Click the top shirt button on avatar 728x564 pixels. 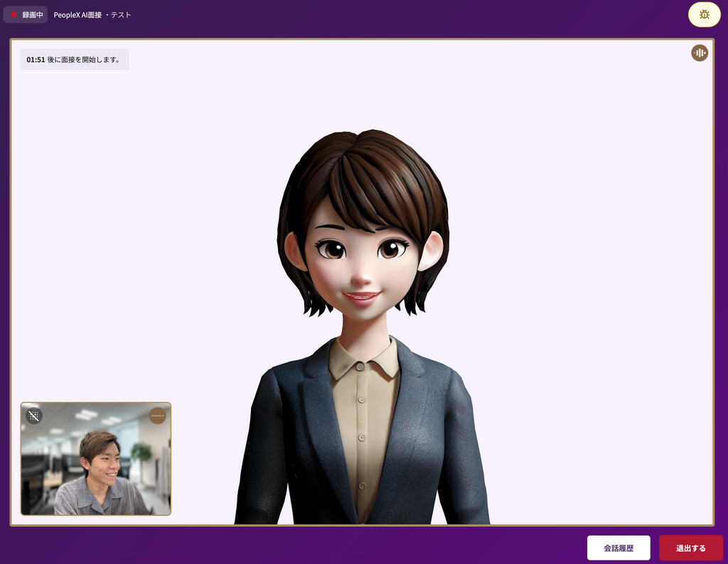pos(360,366)
